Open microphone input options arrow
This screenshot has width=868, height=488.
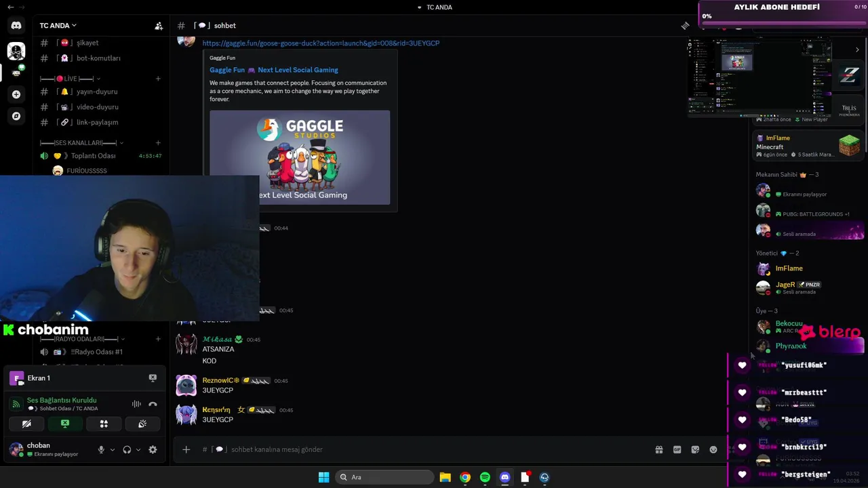[113, 449]
